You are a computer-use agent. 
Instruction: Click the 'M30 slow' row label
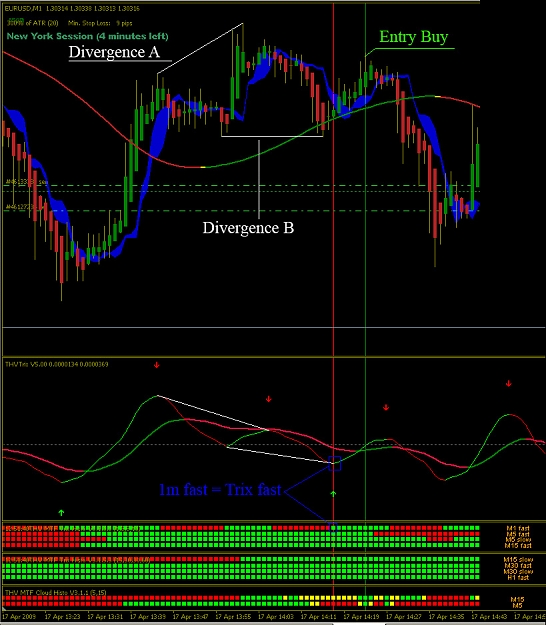pos(518,572)
